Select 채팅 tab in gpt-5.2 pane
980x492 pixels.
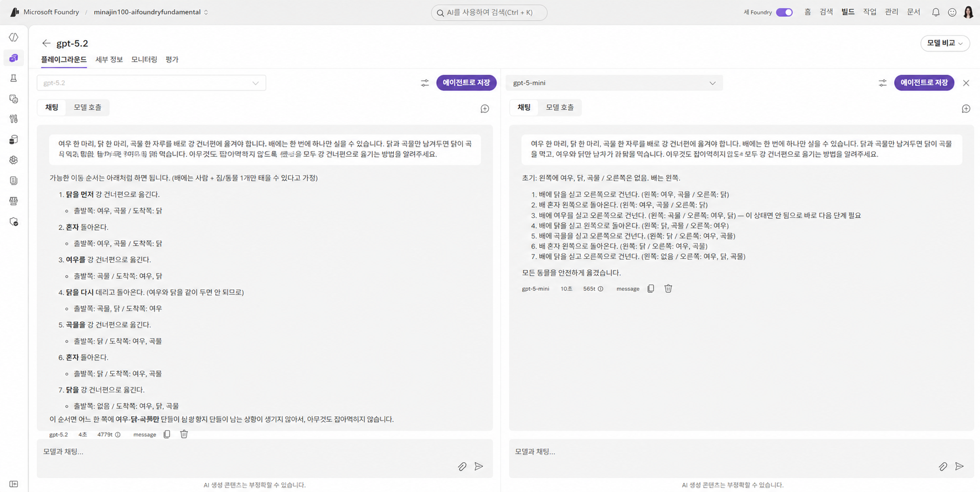52,107
